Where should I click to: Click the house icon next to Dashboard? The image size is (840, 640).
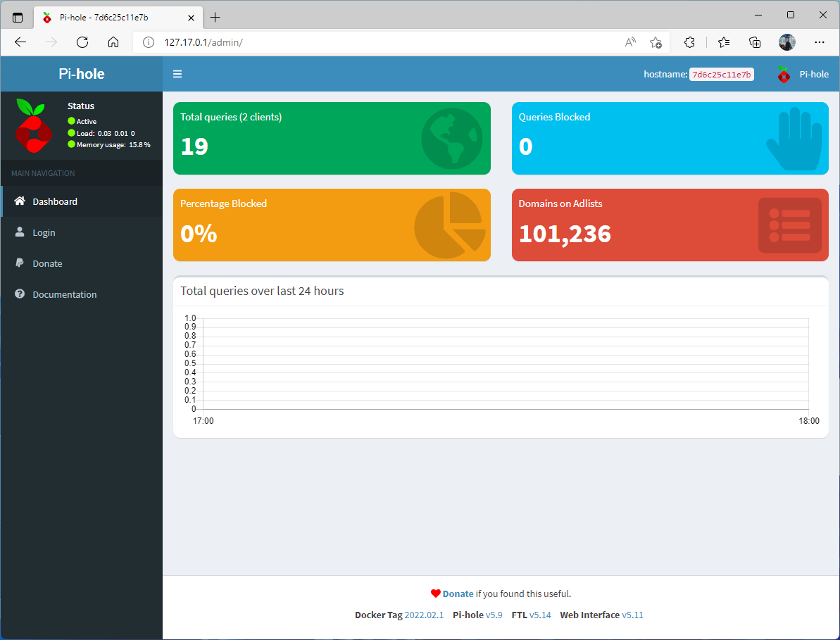point(20,201)
